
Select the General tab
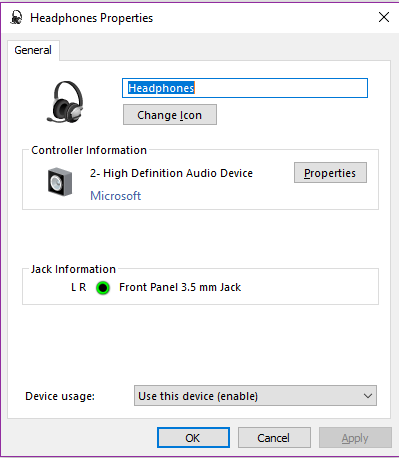(x=33, y=50)
